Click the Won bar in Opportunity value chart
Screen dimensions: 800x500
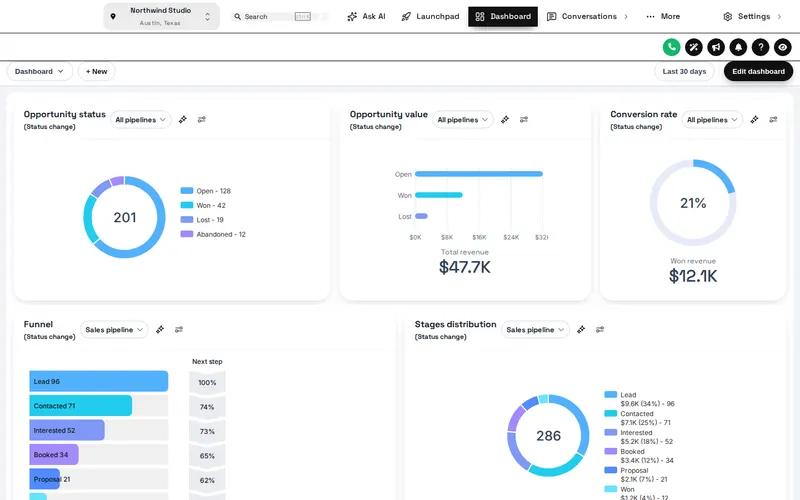(439, 195)
